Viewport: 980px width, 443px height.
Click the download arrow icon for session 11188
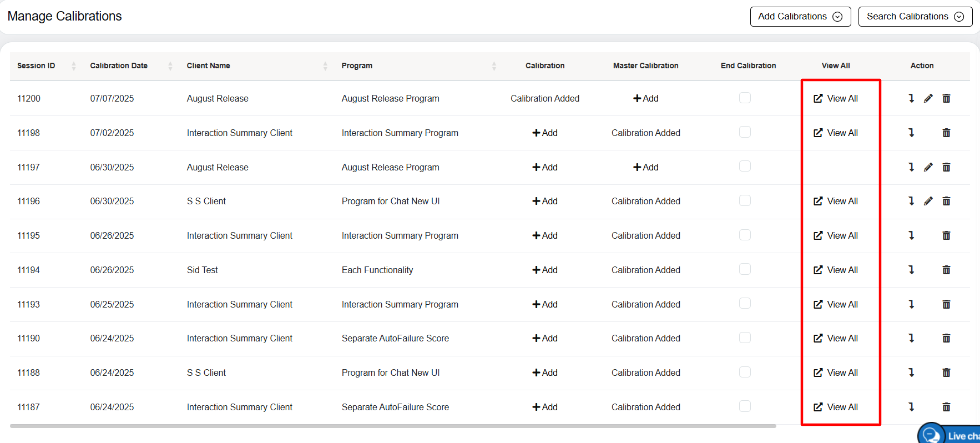click(911, 372)
